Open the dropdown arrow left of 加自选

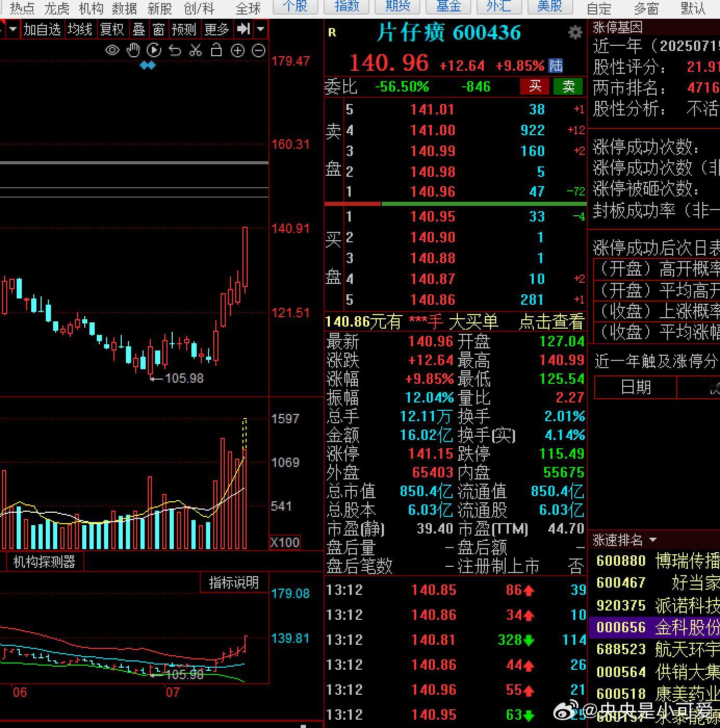13,29
